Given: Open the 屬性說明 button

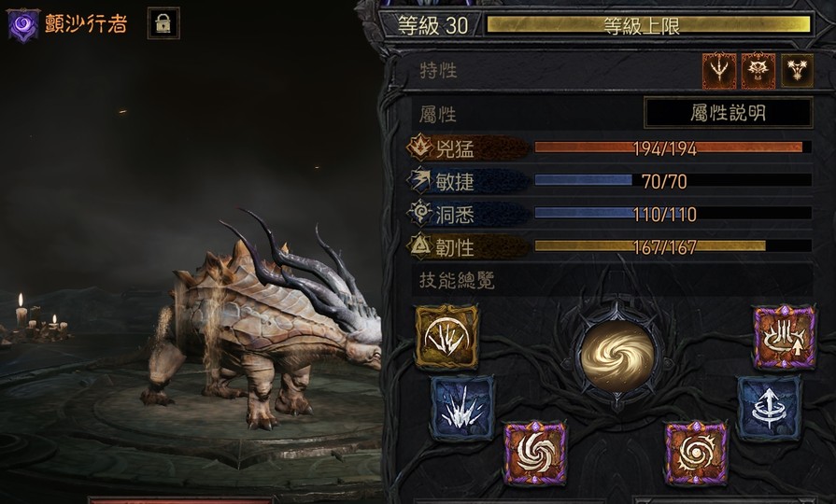Looking at the screenshot, I should click(729, 113).
